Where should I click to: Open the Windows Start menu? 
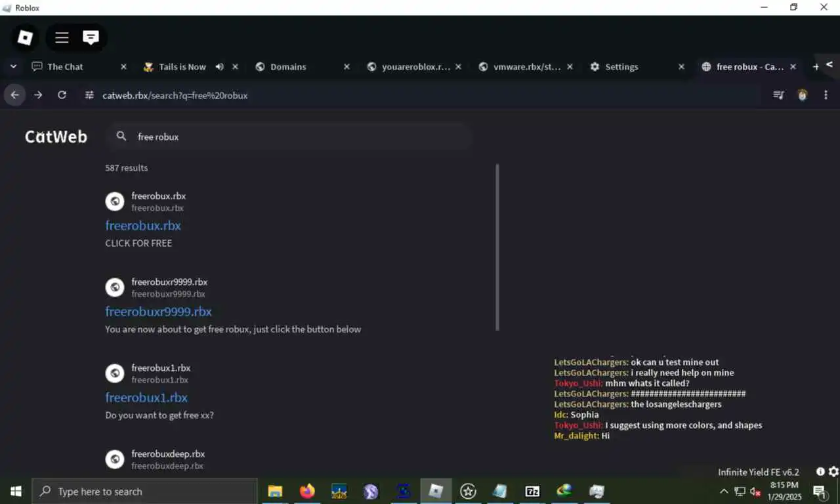(x=16, y=491)
